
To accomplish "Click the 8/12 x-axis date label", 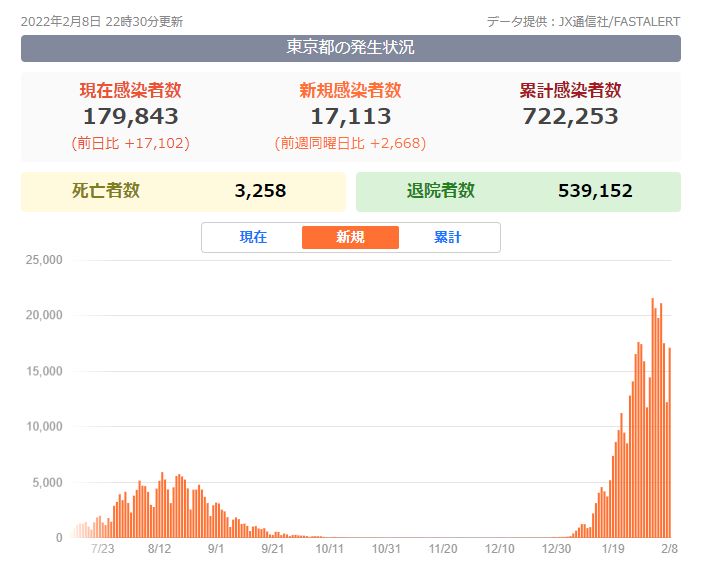I will tap(159, 549).
